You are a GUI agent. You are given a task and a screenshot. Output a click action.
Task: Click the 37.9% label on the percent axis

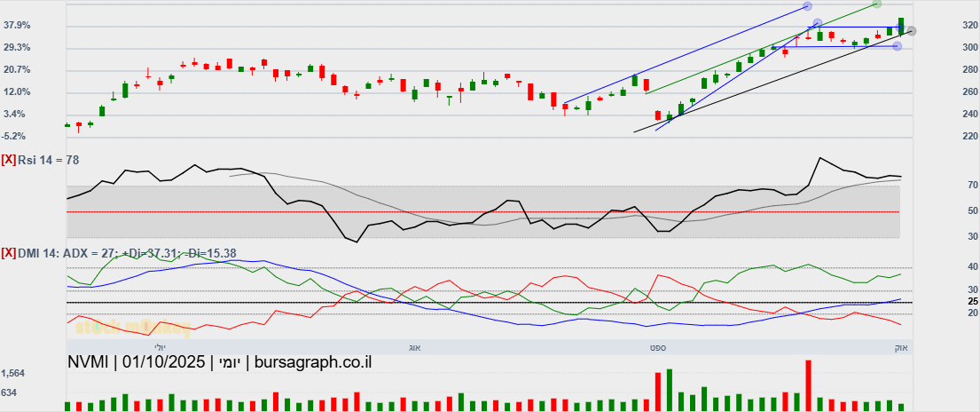(x=17, y=26)
